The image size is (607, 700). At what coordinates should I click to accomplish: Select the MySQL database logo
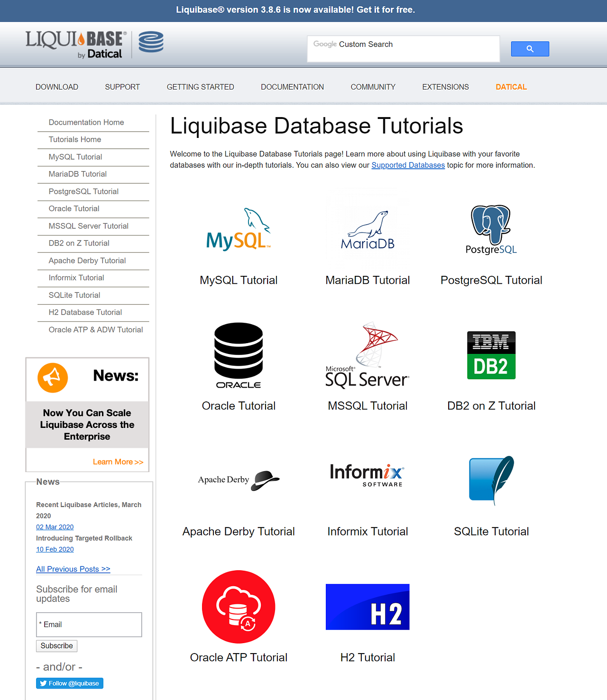point(239,229)
